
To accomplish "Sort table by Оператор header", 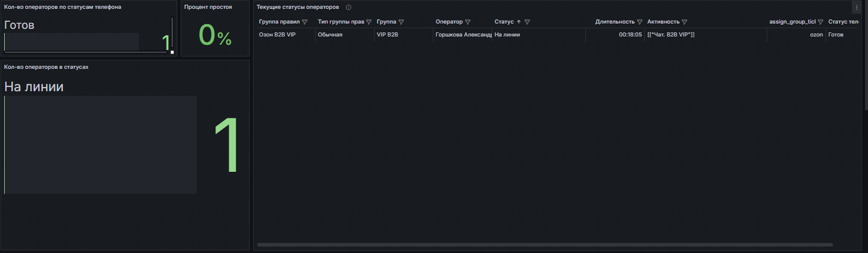I will coord(449,22).
